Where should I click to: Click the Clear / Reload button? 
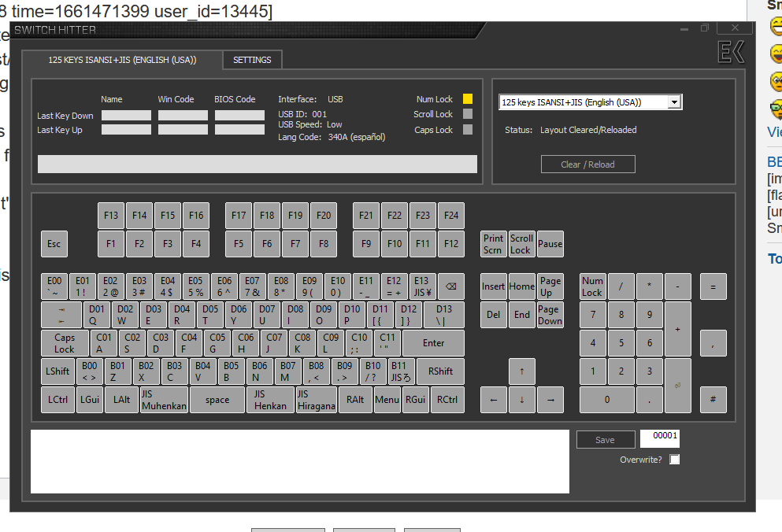tap(587, 164)
